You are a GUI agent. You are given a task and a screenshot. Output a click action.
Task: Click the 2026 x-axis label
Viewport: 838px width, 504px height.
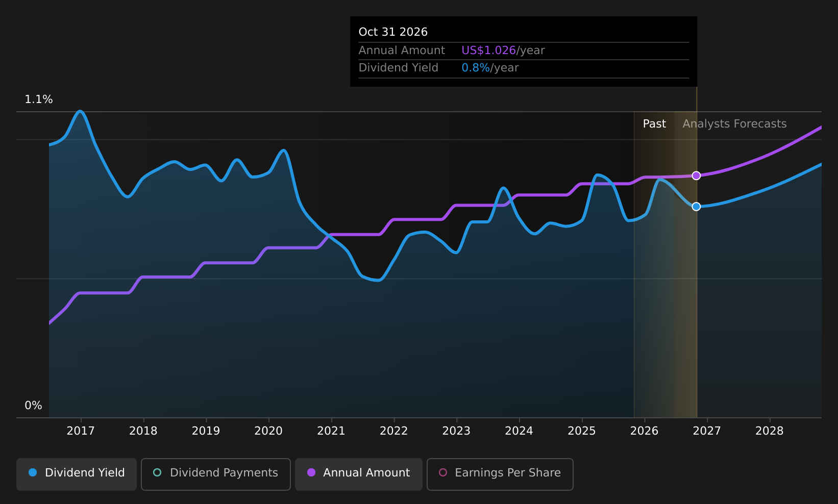[645, 431]
